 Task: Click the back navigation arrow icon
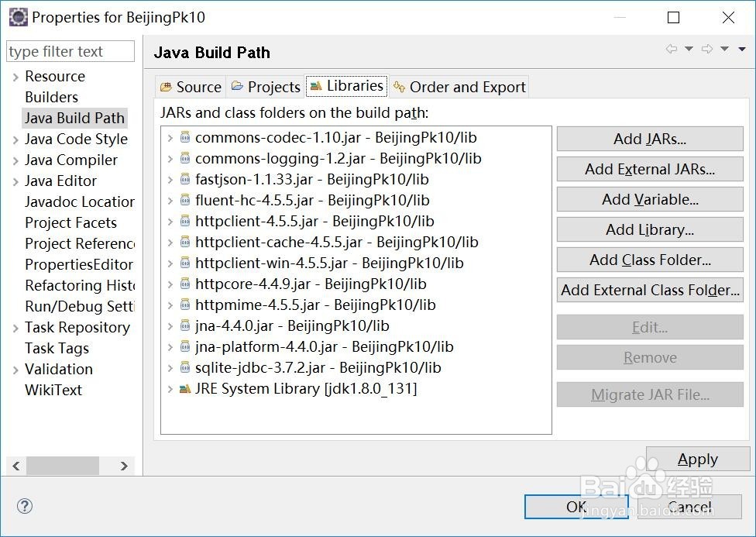click(671, 50)
